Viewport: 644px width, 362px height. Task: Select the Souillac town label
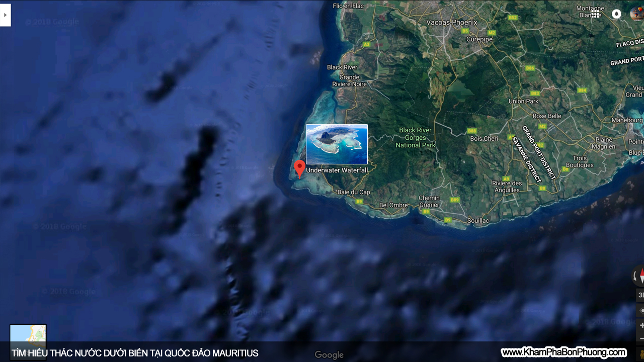(x=477, y=221)
